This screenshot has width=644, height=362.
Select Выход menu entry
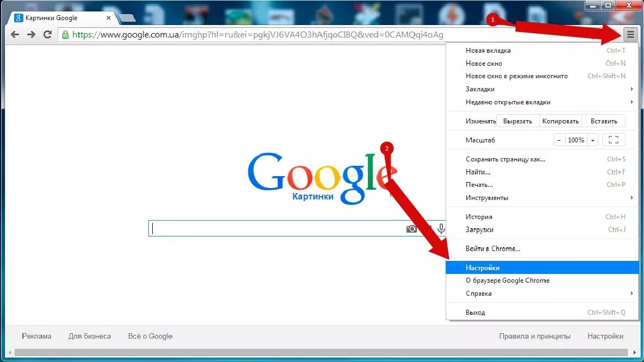coord(542,313)
